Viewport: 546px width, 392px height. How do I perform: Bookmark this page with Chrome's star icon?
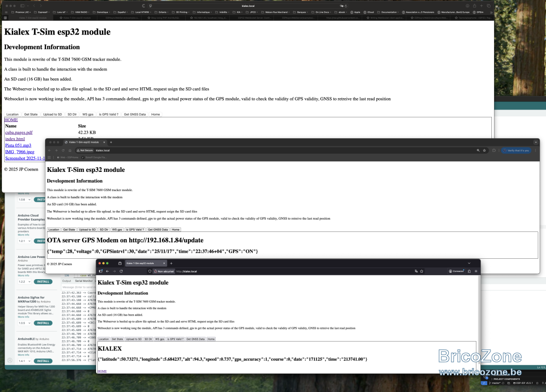[x=484, y=150]
